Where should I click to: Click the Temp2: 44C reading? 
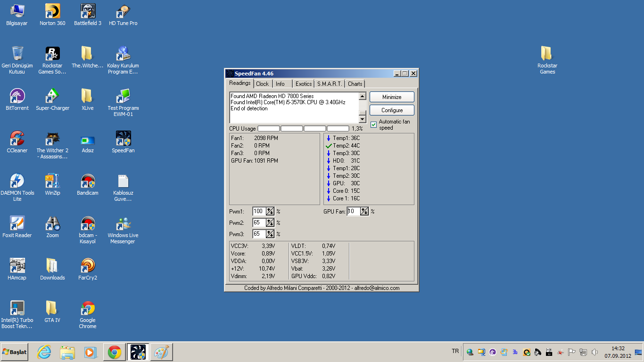[x=343, y=146]
